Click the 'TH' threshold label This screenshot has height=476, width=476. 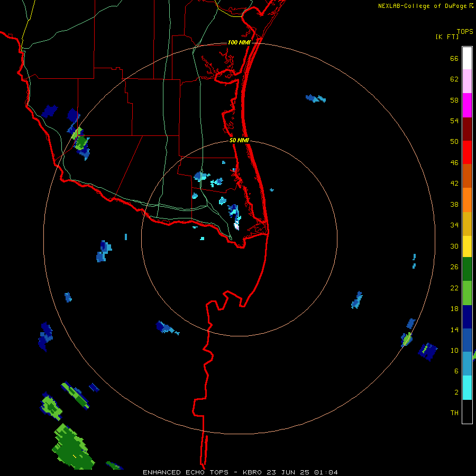[454, 413]
